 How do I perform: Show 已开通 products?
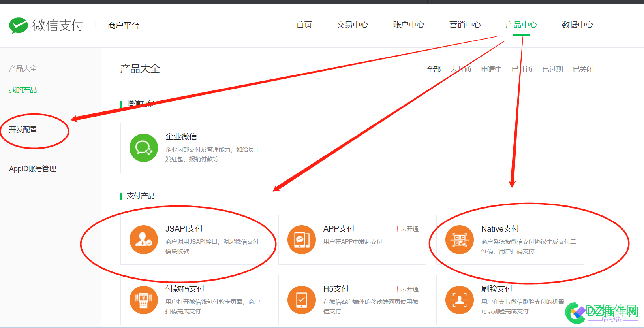coord(522,69)
